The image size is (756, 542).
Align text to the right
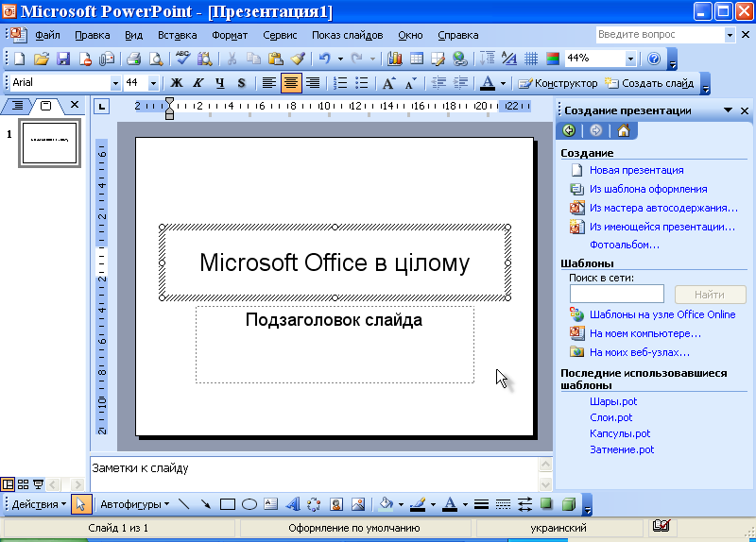click(x=313, y=83)
